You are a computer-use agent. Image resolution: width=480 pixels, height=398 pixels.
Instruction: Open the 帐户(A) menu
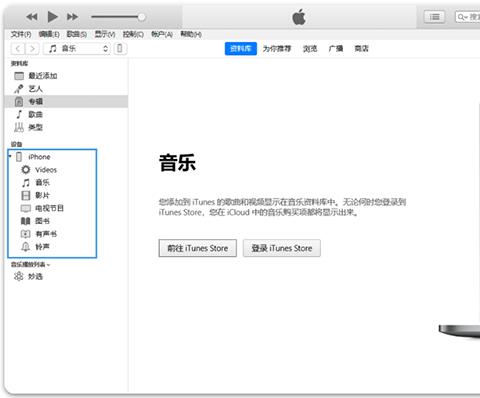coord(162,34)
